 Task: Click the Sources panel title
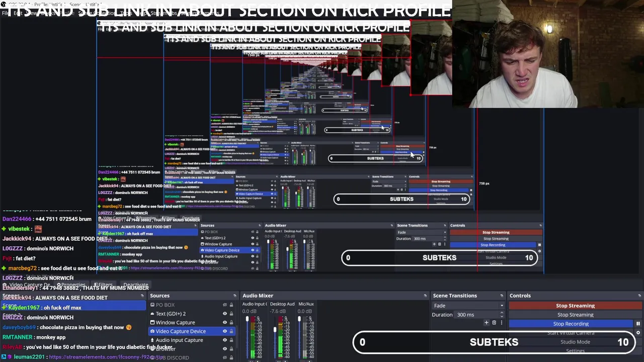pos(159,296)
